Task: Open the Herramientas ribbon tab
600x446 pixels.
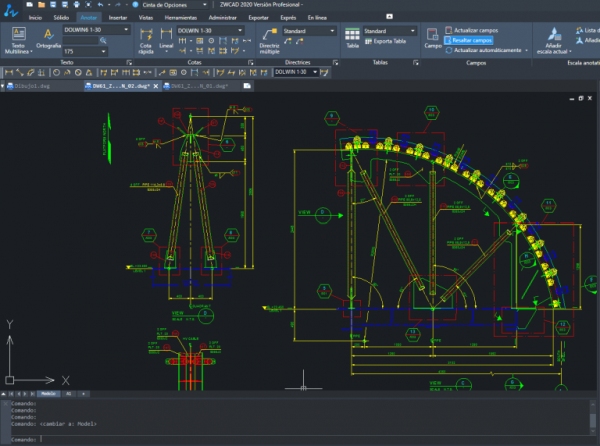Action: (x=181, y=18)
